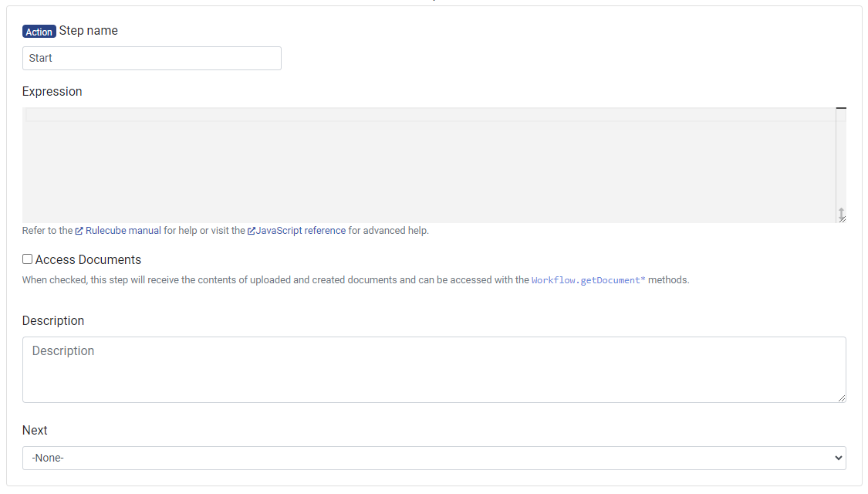Focus the Description text area
868x494 pixels.
[434, 369]
